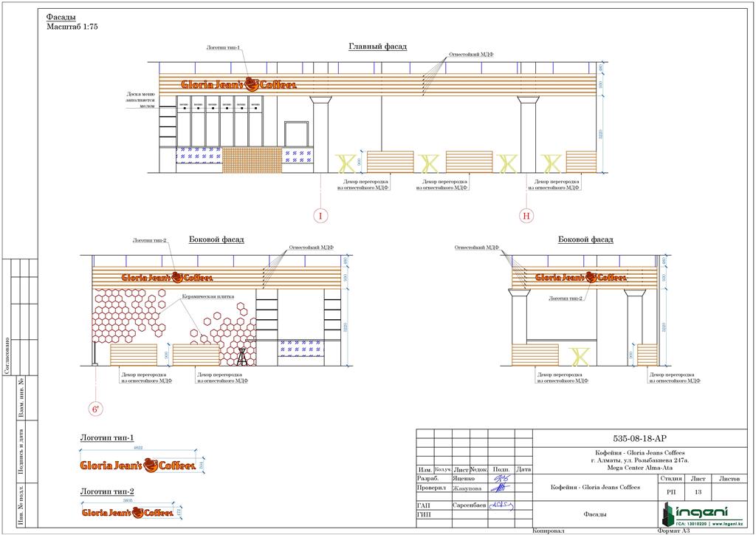
Task: Open the "www.ingeni.kz" web address
Action: click(727, 524)
